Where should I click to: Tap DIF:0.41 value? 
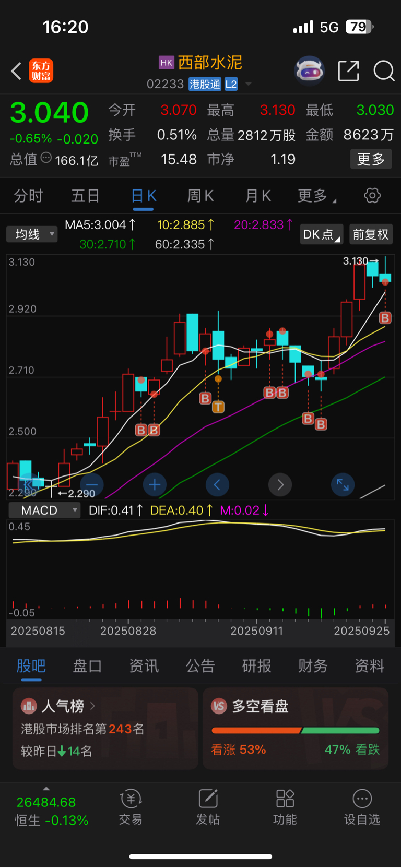click(x=116, y=510)
